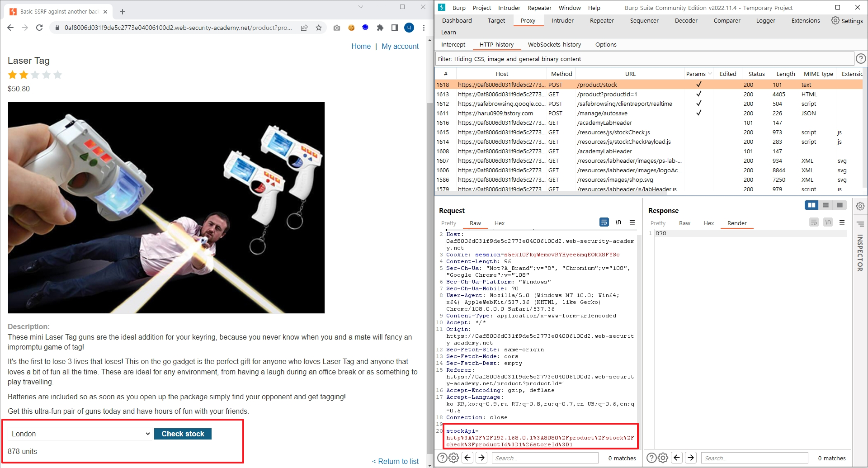
Task: Go forward in Chrome browser
Action: coord(25,28)
